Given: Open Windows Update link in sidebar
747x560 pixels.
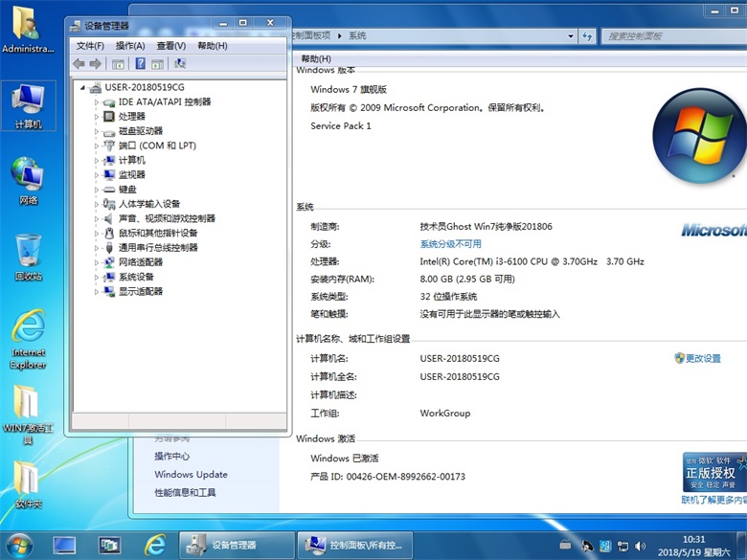Looking at the screenshot, I should pos(191,475).
